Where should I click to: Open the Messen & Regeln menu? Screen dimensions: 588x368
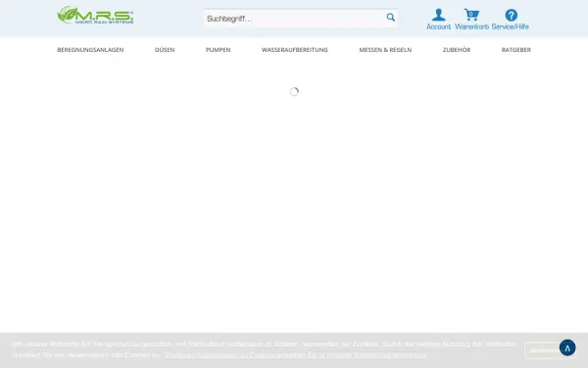tap(385, 50)
